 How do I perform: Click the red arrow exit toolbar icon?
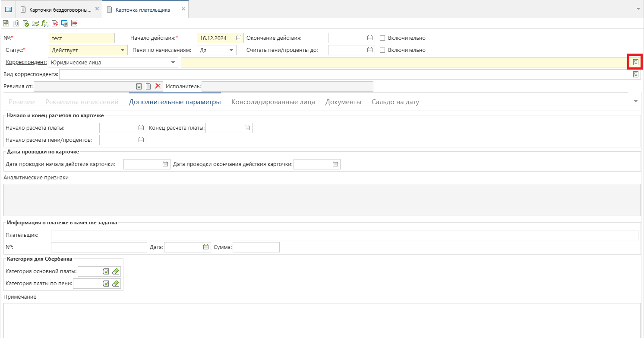74,23
